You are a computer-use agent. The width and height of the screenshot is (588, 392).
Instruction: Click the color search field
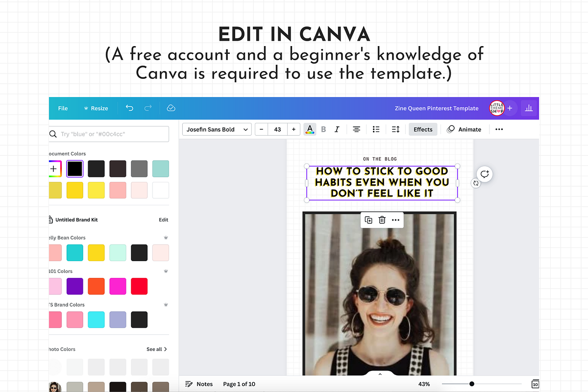click(x=109, y=134)
